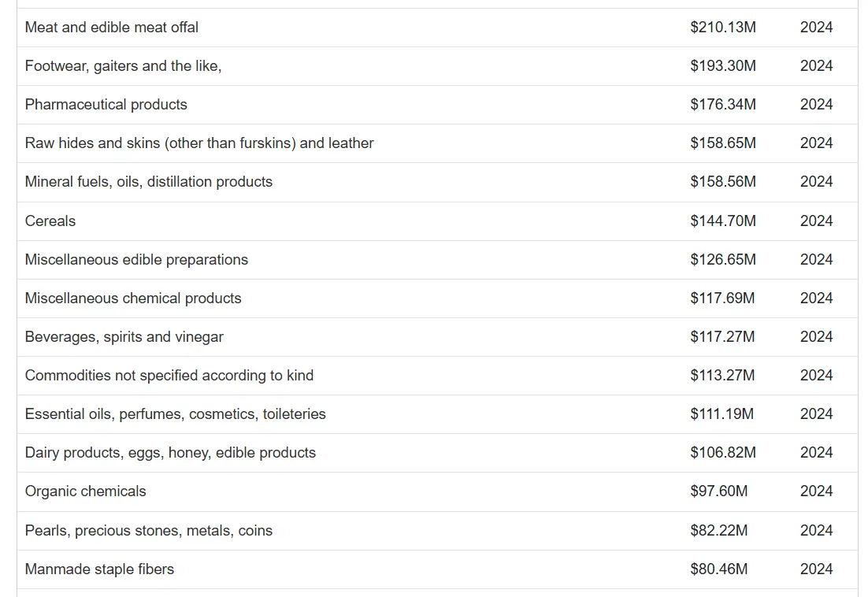Select Commodities not specified according to kind

[169, 376]
